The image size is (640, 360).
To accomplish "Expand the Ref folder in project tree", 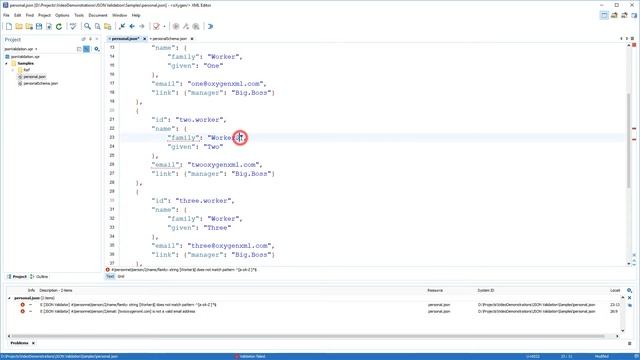I will tap(13, 70).
